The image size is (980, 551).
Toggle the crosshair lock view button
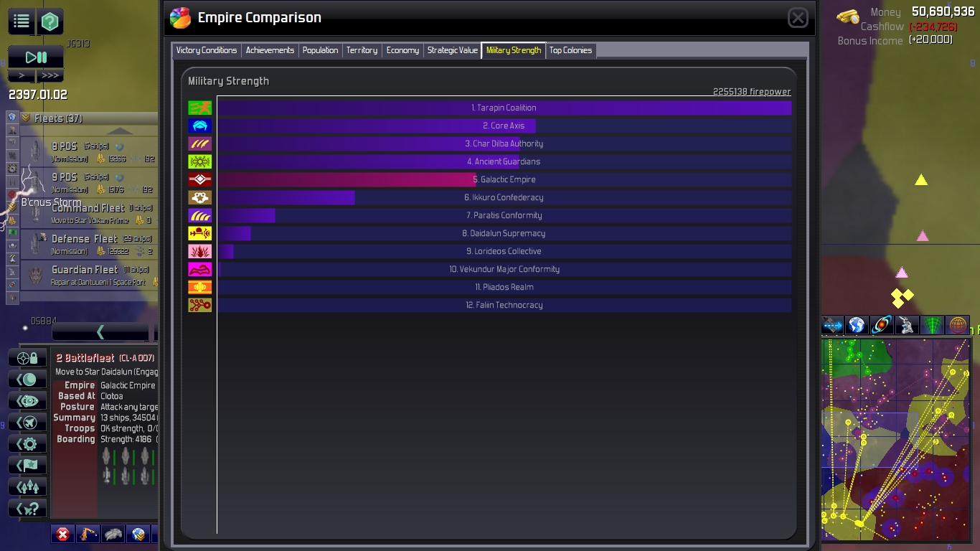(x=27, y=357)
